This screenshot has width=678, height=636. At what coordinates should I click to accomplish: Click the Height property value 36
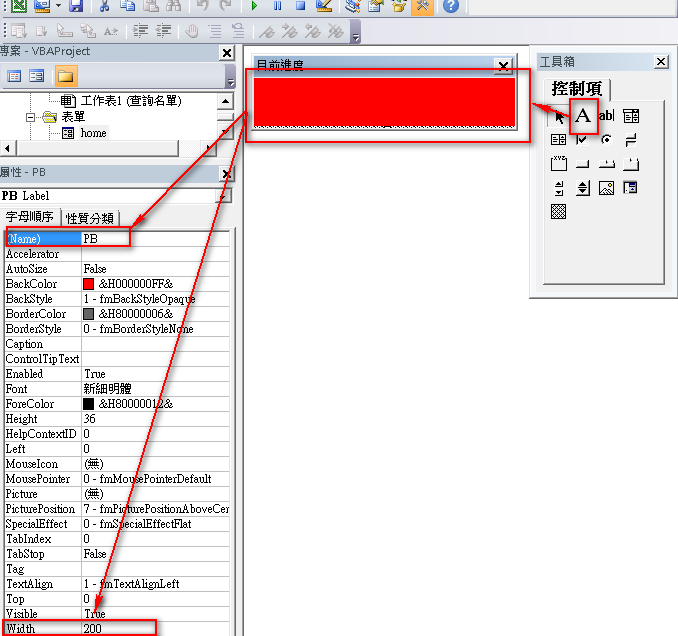coord(155,419)
